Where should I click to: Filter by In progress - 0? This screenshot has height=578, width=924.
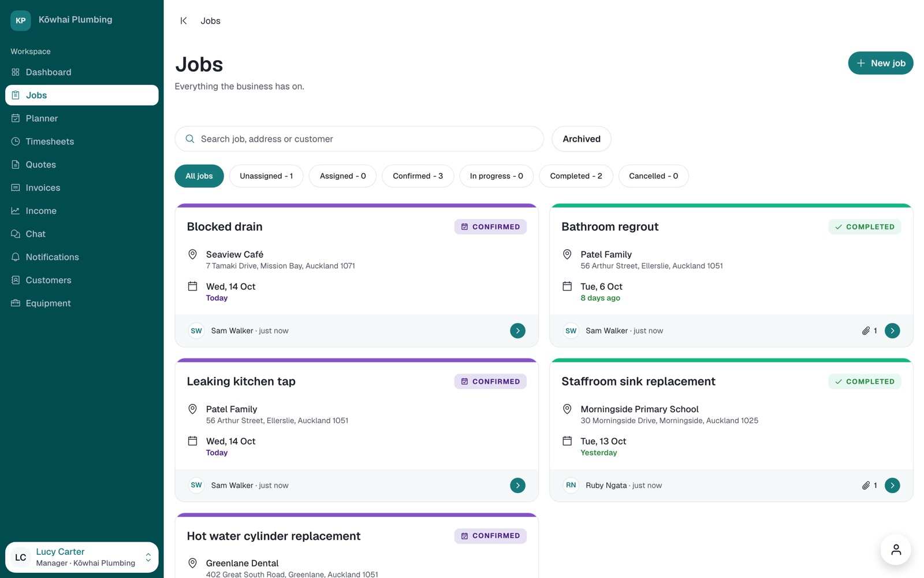pyautogui.click(x=496, y=176)
